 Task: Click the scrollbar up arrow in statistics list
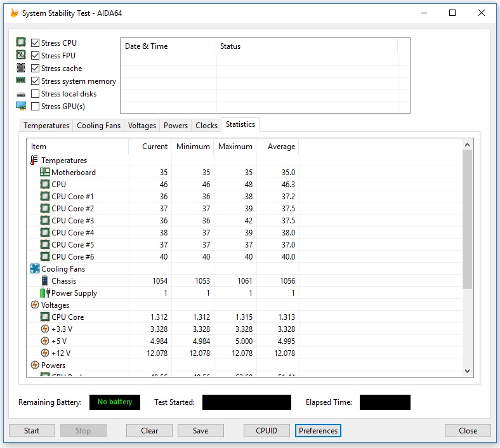pyautogui.click(x=468, y=145)
